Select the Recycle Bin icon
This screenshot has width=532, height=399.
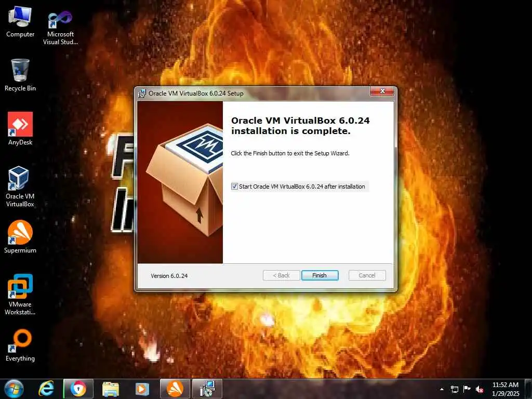coord(20,75)
